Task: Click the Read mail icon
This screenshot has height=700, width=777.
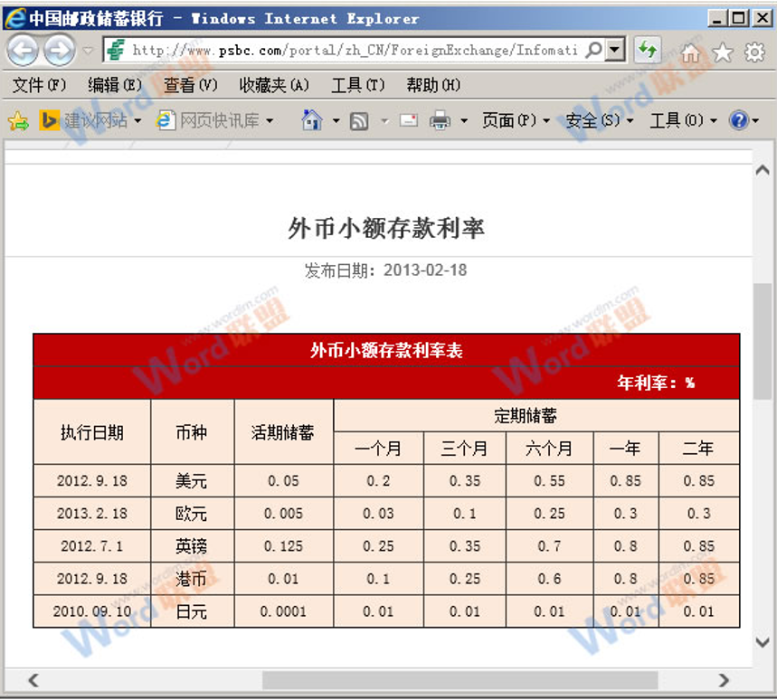Action: 411,119
